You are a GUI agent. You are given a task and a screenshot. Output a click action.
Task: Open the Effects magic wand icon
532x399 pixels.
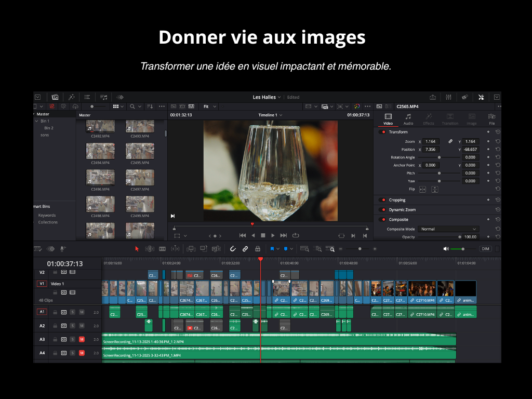71,97
